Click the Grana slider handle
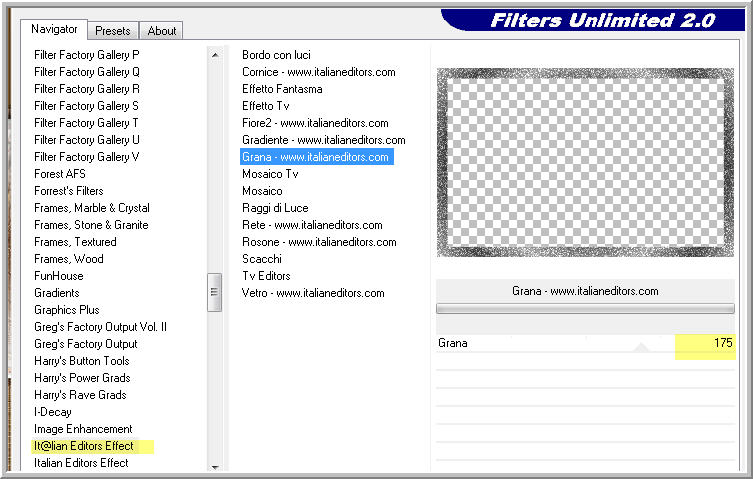 641,348
